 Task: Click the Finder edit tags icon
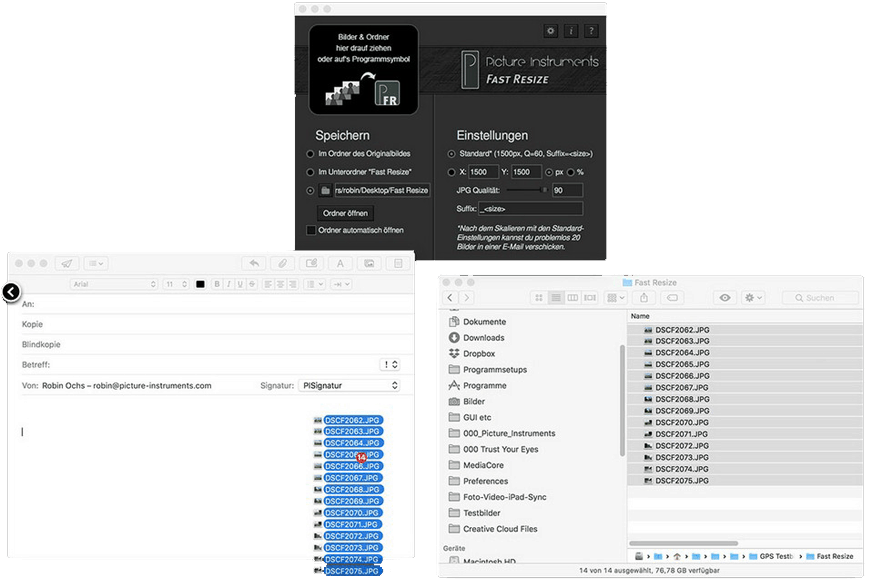point(672,298)
